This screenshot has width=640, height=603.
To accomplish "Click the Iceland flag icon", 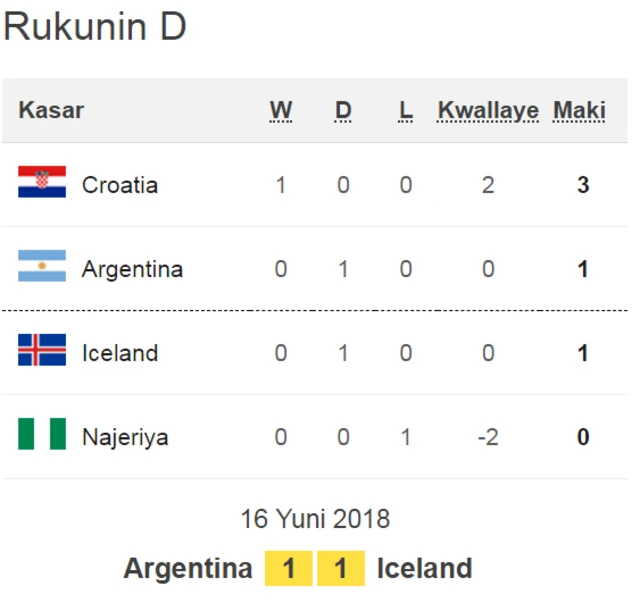I will (42, 352).
